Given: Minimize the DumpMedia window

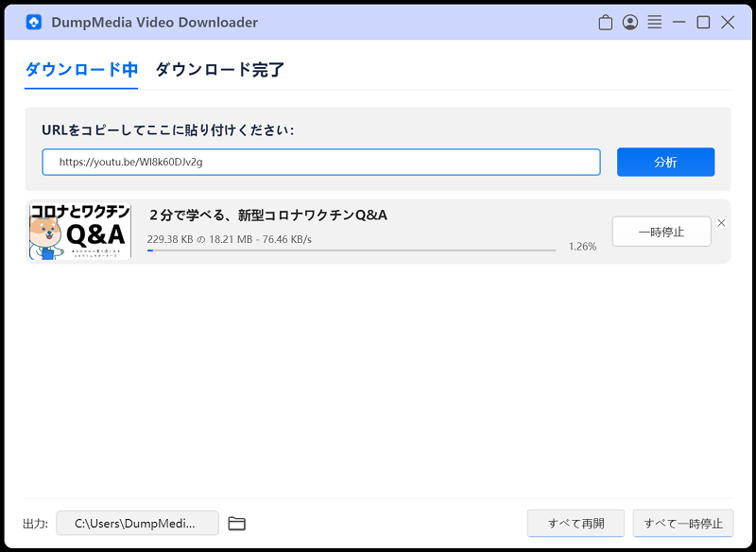Looking at the screenshot, I should click(679, 22).
